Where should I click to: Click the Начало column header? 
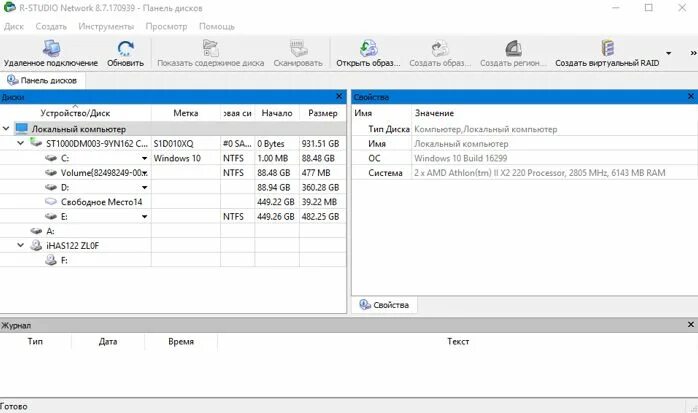[x=277, y=113]
